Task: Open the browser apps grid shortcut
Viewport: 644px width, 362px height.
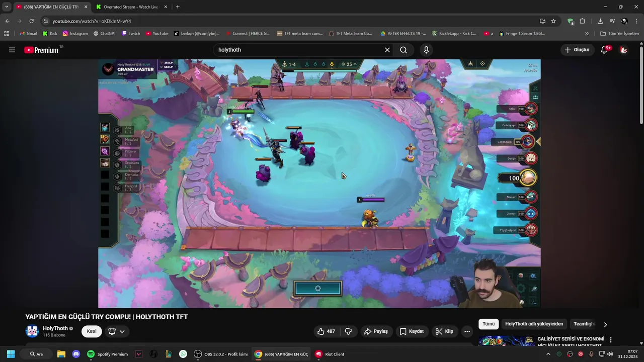Action: click(x=7, y=34)
